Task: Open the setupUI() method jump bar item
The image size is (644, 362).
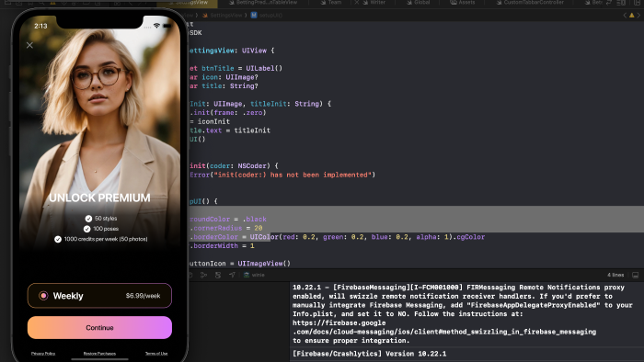Action: point(267,16)
